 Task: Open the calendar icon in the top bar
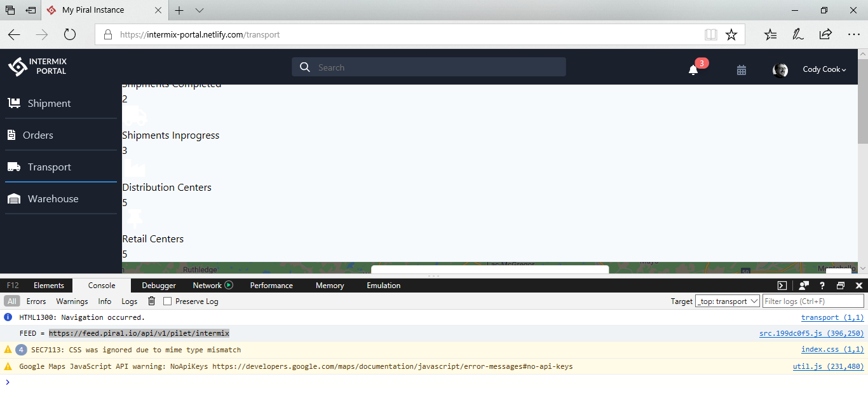741,70
